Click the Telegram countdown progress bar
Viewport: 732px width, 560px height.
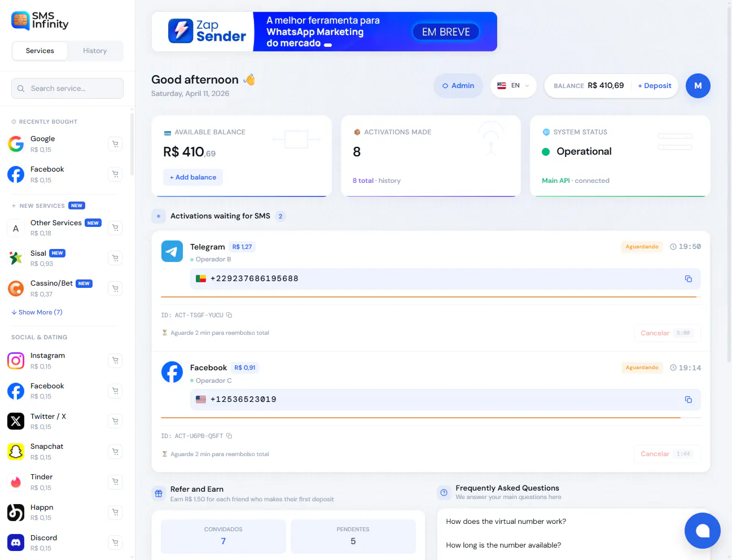click(431, 297)
